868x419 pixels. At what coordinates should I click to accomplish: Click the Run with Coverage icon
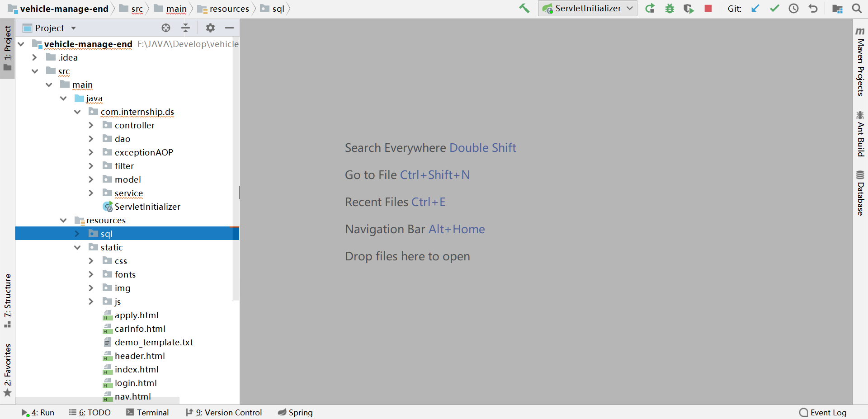(x=689, y=8)
